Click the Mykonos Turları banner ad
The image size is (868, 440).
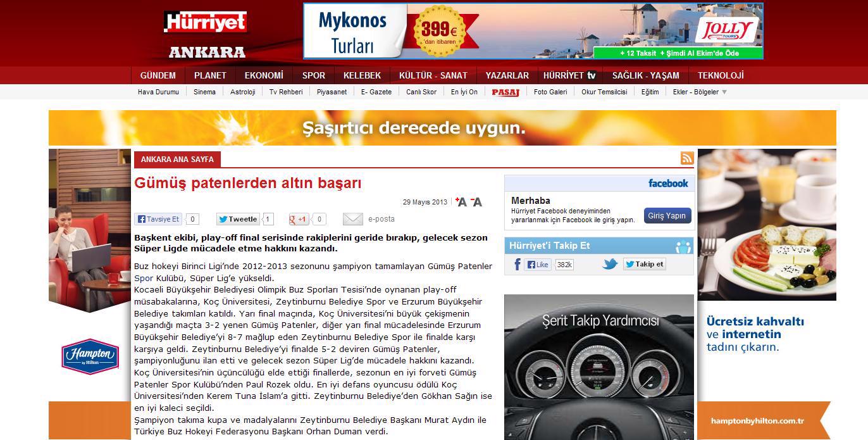pyautogui.click(x=533, y=31)
